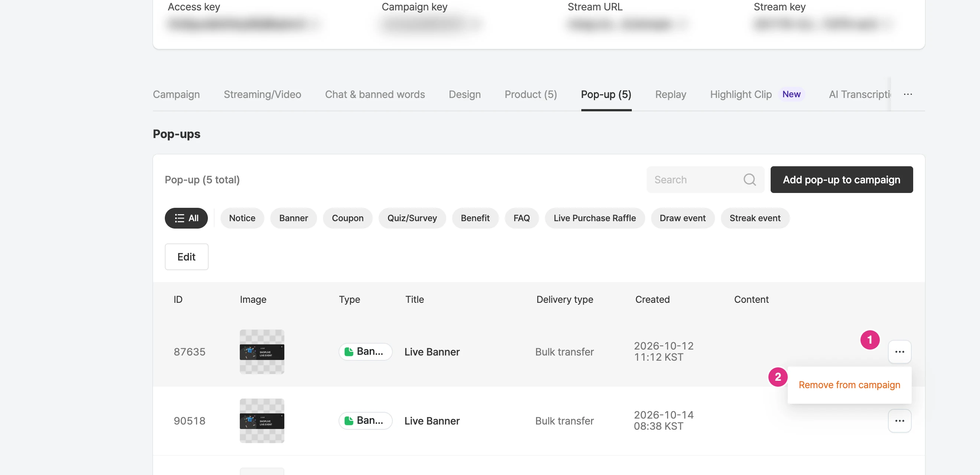
Task: Filter pop-ups by Banner
Action: pyautogui.click(x=293, y=218)
